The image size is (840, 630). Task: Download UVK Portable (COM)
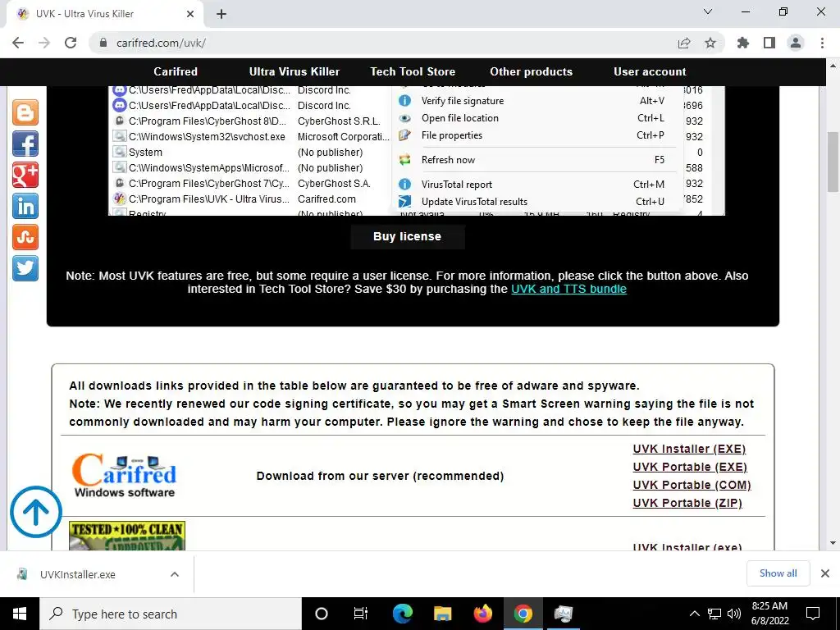pos(692,486)
